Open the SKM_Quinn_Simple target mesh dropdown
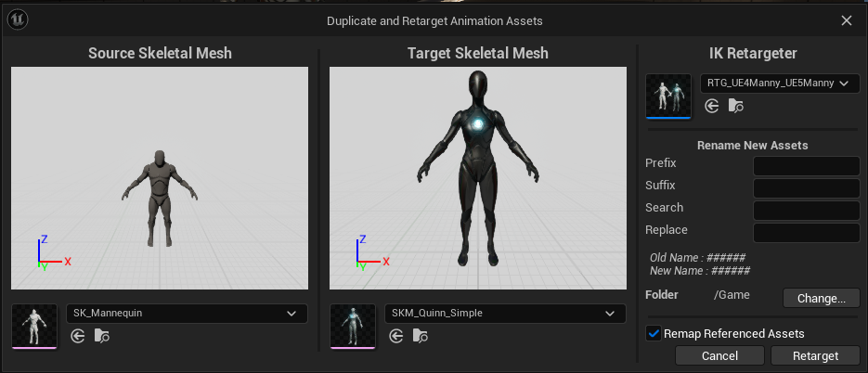The width and height of the screenshot is (868, 373). click(505, 314)
